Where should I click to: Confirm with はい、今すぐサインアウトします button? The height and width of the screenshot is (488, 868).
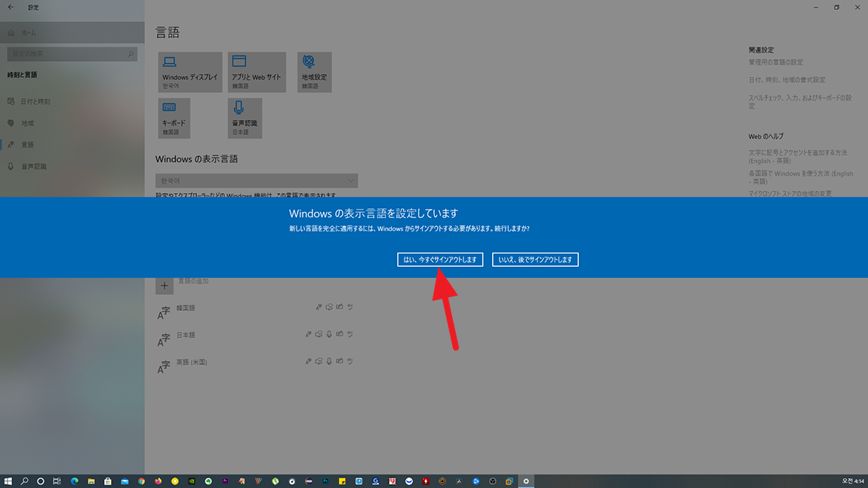click(440, 259)
